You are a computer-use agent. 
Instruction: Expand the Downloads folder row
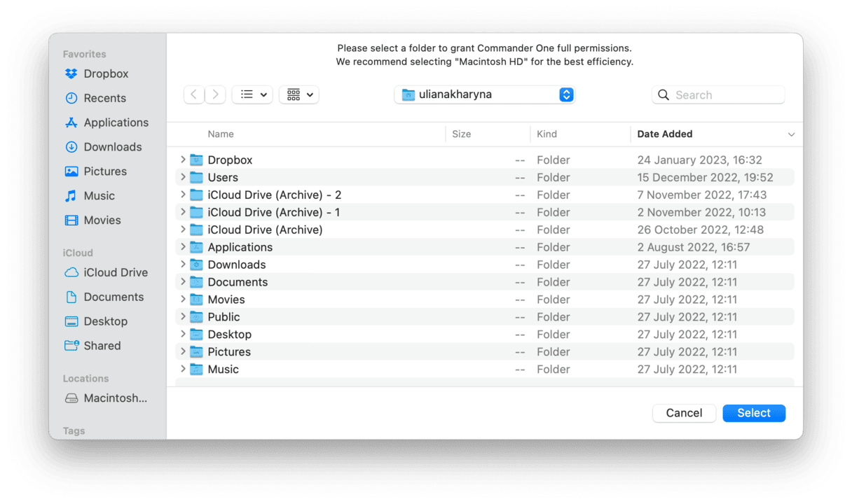click(183, 265)
